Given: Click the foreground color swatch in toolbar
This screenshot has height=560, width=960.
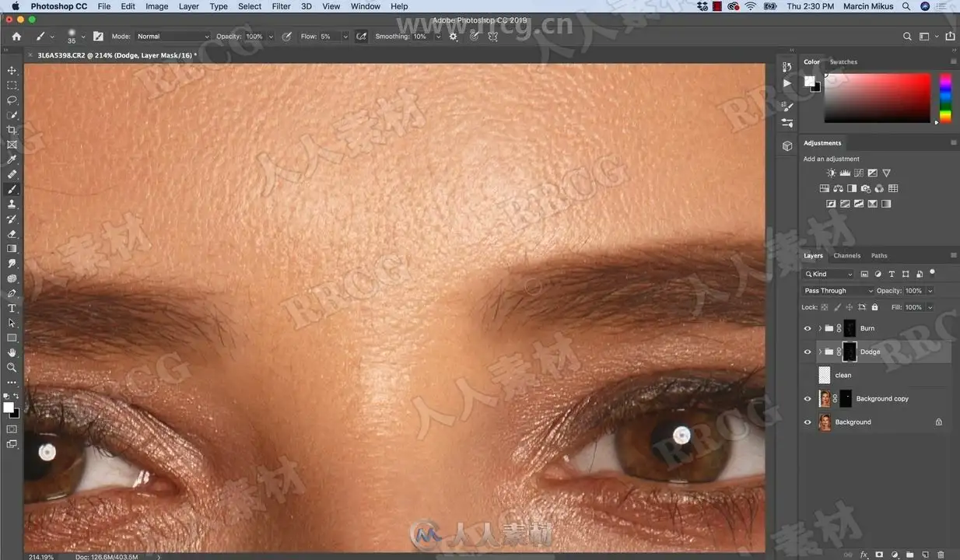Looking at the screenshot, I should pyautogui.click(x=9, y=408).
